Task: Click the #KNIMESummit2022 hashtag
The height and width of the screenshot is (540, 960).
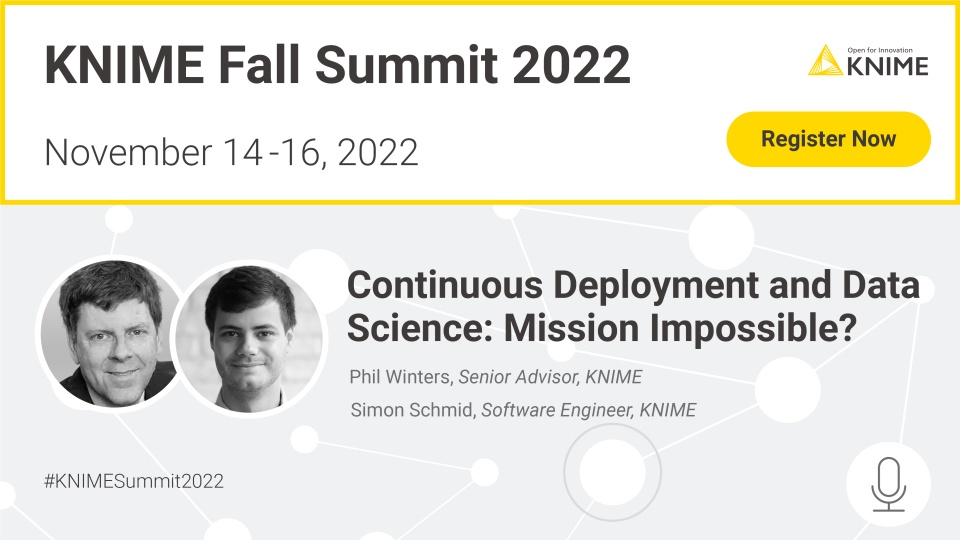Action: (x=133, y=481)
